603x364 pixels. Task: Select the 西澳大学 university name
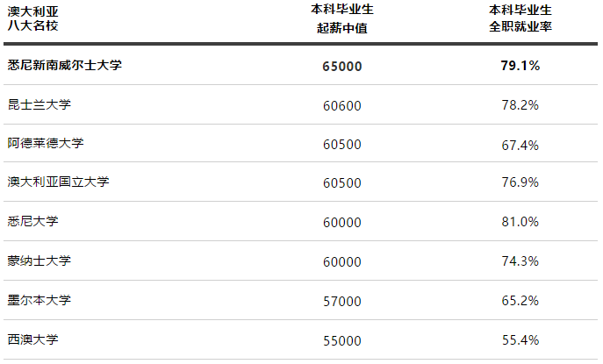click(32, 339)
